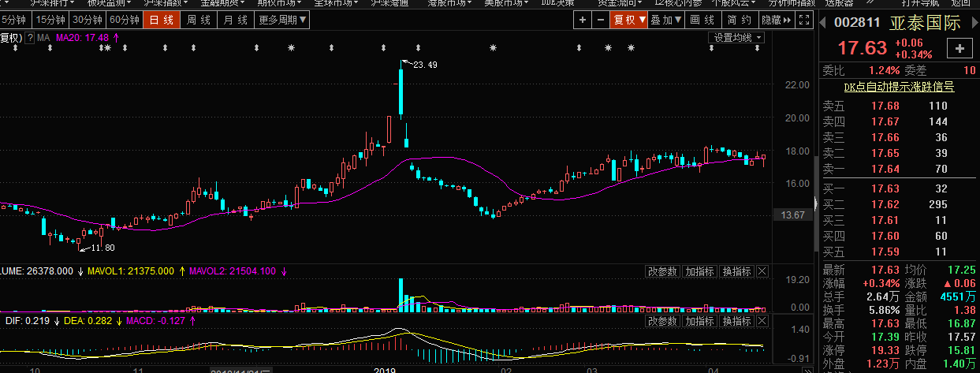Select the 60分钟 timeframe tab
Screen dimensions: 980x373
pyautogui.click(x=124, y=20)
